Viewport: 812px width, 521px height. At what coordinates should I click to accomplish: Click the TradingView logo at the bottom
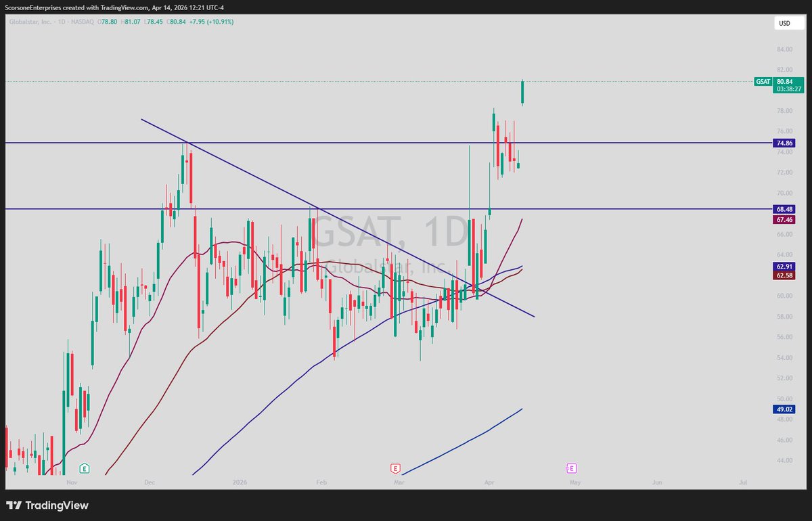click(47, 505)
